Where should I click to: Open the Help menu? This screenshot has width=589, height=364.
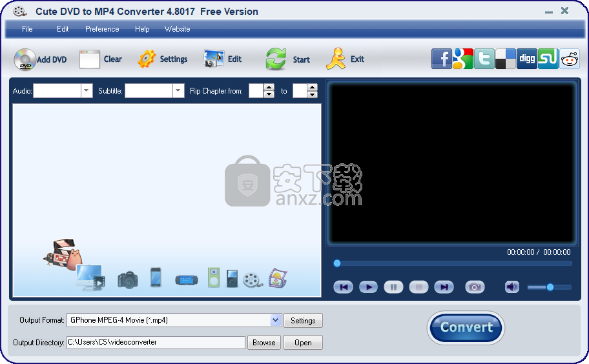(x=142, y=29)
